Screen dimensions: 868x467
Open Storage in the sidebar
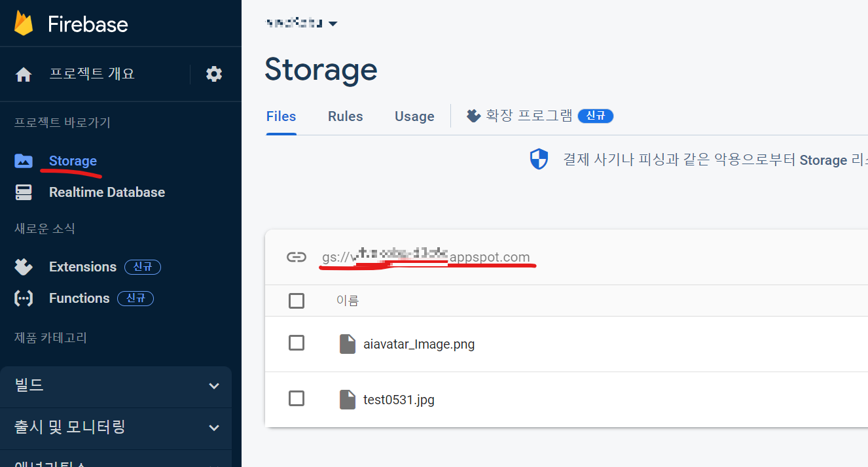tap(73, 161)
